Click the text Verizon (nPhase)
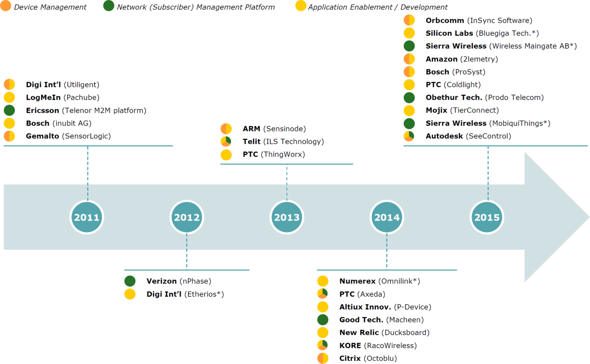The height and width of the screenshot is (364, 590). point(179,281)
